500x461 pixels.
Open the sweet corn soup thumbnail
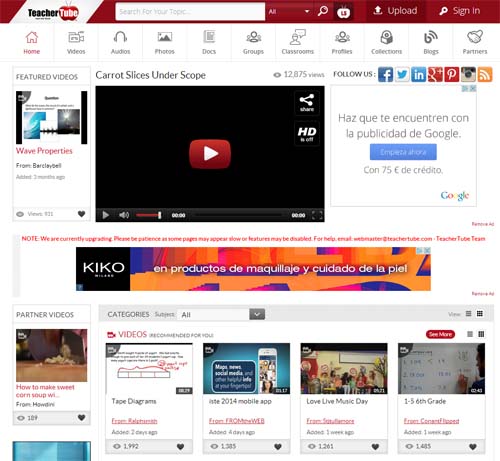[x=52, y=355]
